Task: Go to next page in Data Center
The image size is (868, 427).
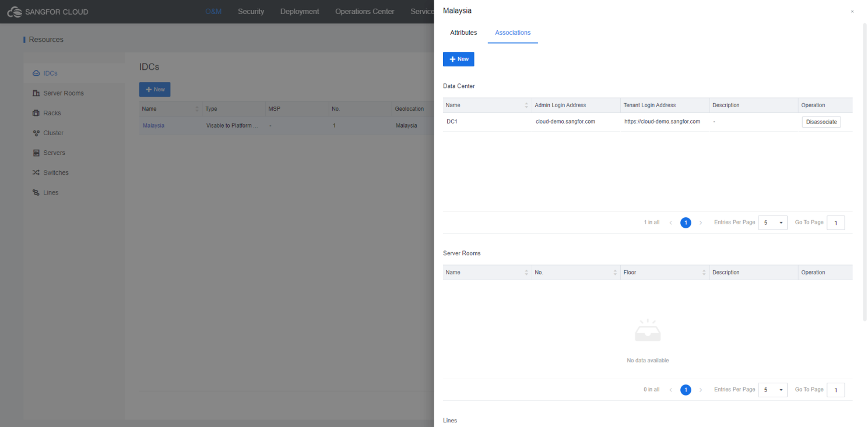Action: click(x=701, y=223)
